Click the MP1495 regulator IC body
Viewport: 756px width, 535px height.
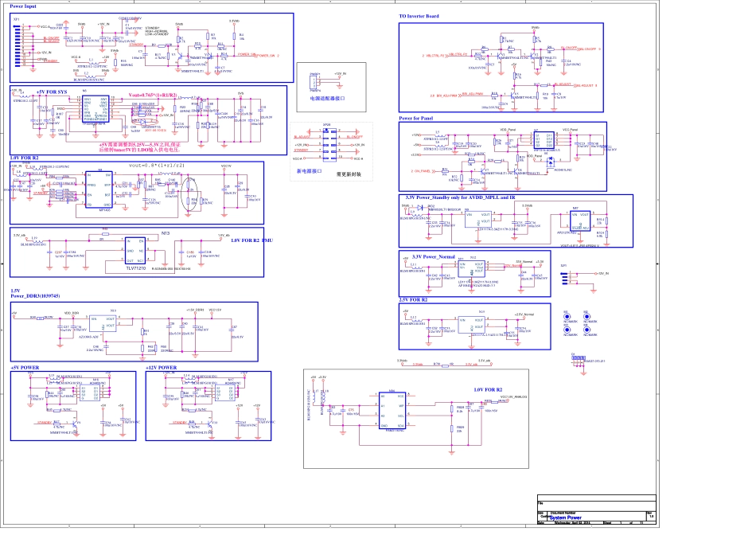click(x=99, y=189)
